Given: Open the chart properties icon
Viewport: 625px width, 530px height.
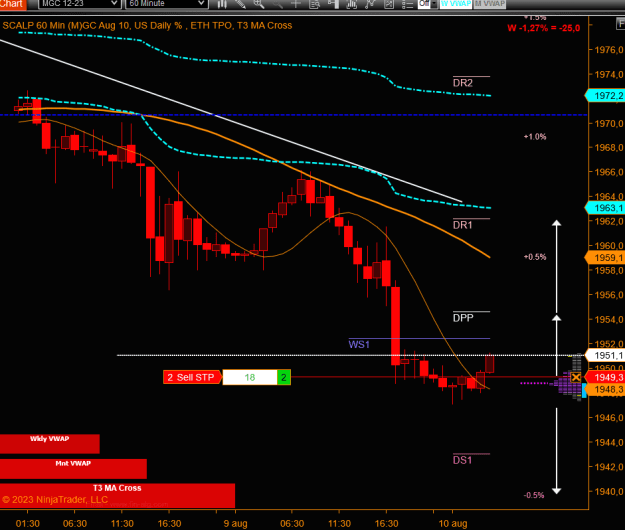Looking at the screenshot, I should pyautogui.click(x=389, y=4).
